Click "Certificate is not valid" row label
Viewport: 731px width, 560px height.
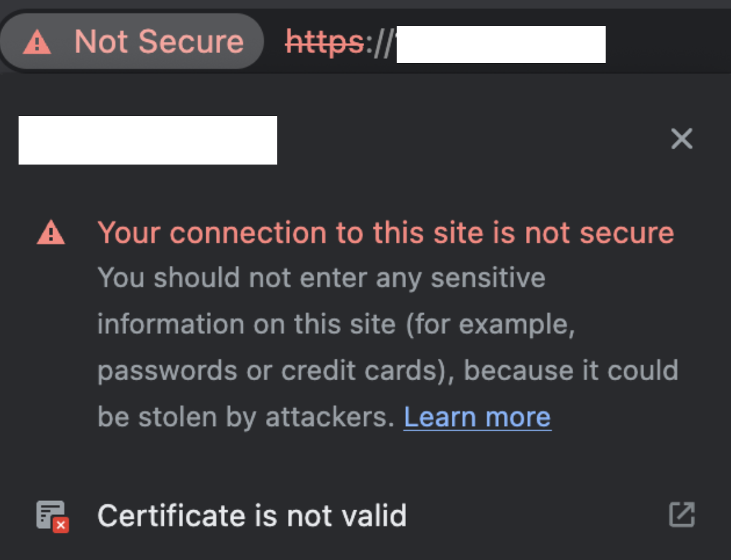coord(251,516)
